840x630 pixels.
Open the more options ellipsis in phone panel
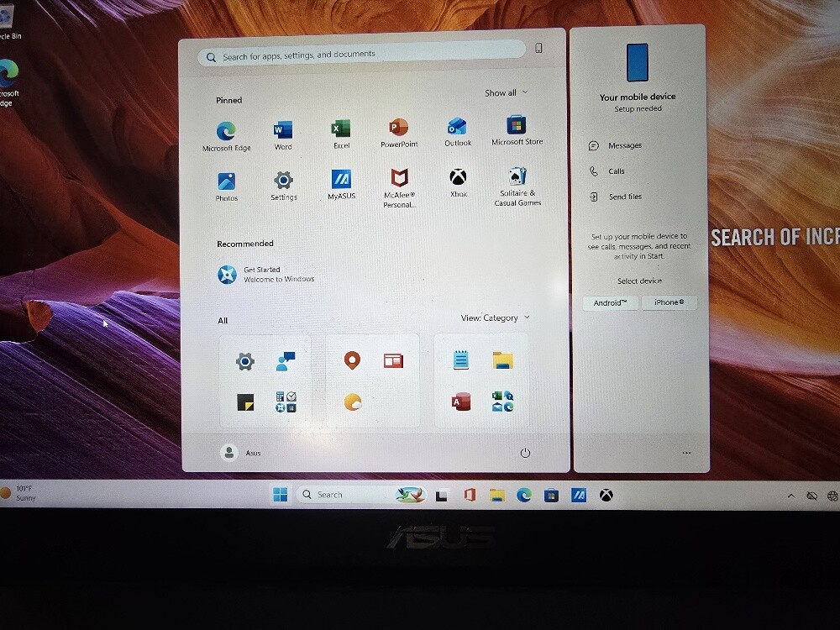click(x=686, y=453)
